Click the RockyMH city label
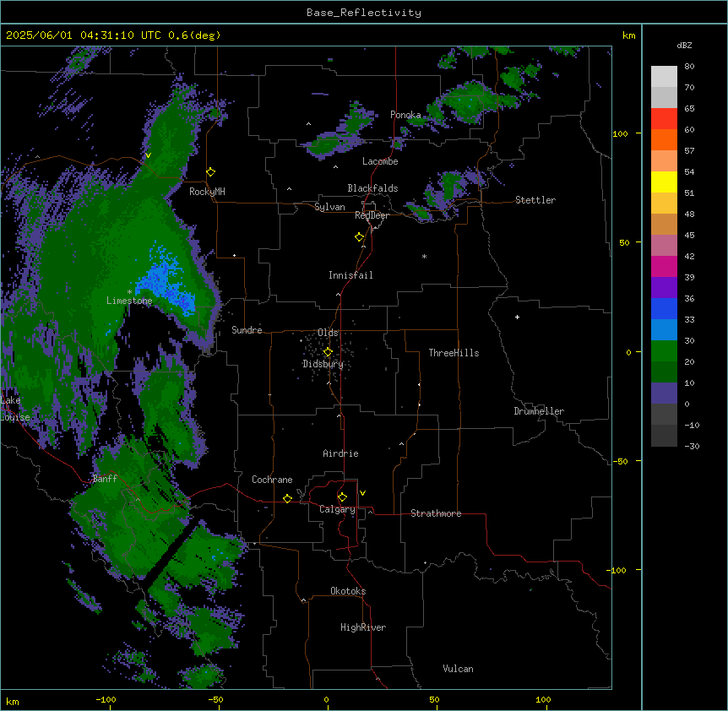The width and height of the screenshot is (728, 711). [x=207, y=192]
